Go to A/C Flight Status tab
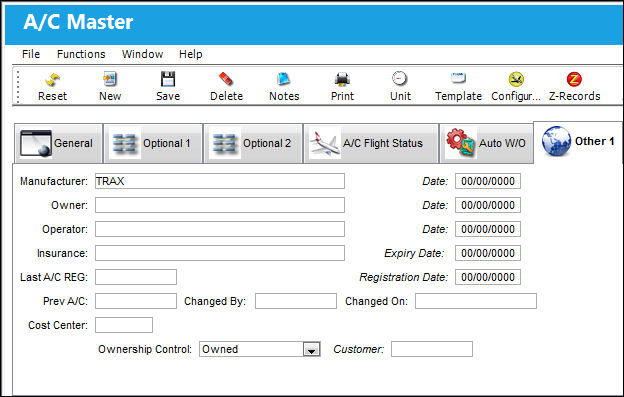 tap(371, 143)
